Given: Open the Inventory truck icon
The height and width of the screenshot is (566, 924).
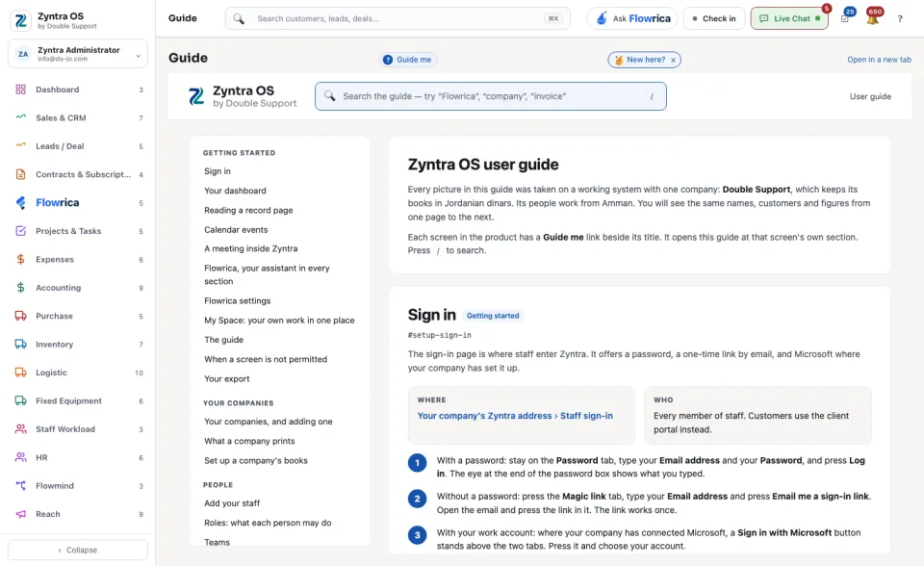Looking at the screenshot, I should pos(20,344).
